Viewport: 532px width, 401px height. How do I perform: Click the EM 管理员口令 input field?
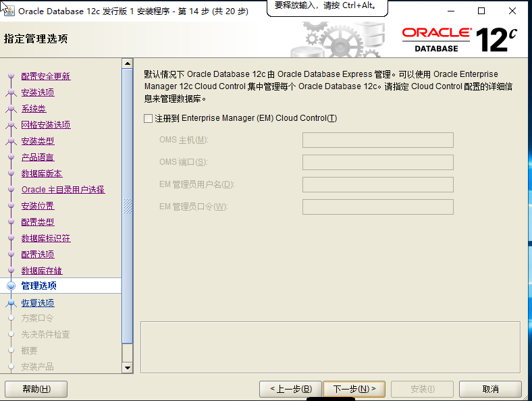point(378,207)
